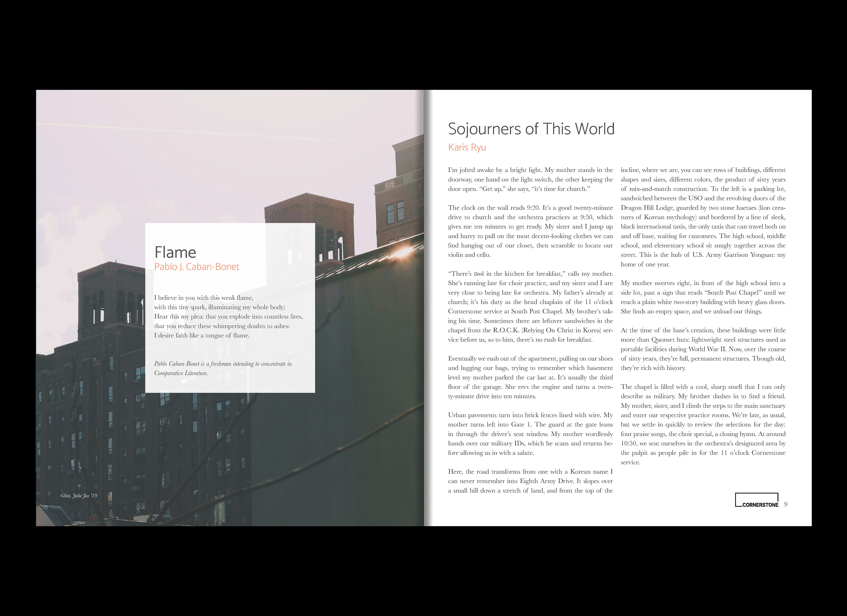Click paragraph starting 'I'm jolted awake'
847x616 pixels.
pyautogui.click(x=530, y=179)
